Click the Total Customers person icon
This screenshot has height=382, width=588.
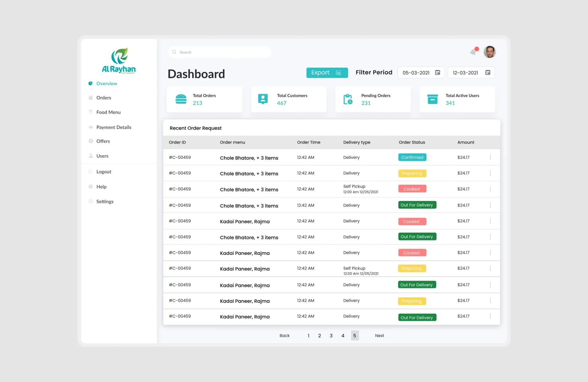click(263, 99)
